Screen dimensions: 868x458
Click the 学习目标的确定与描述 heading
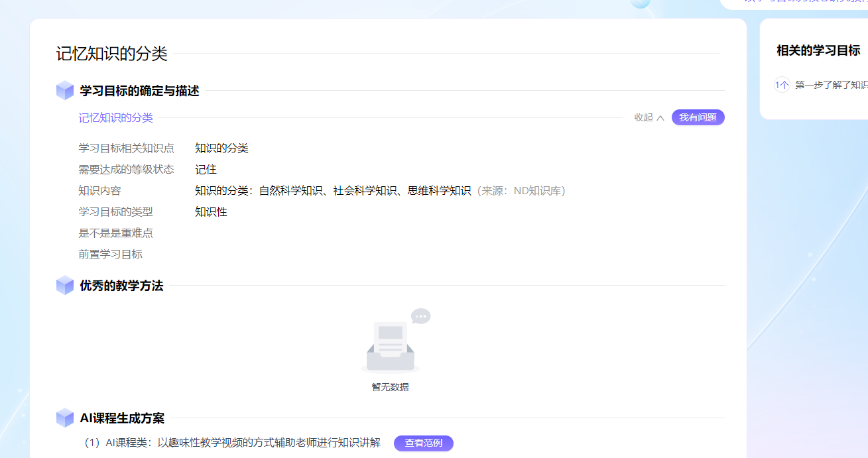pyautogui.click(x=139, y=91)
